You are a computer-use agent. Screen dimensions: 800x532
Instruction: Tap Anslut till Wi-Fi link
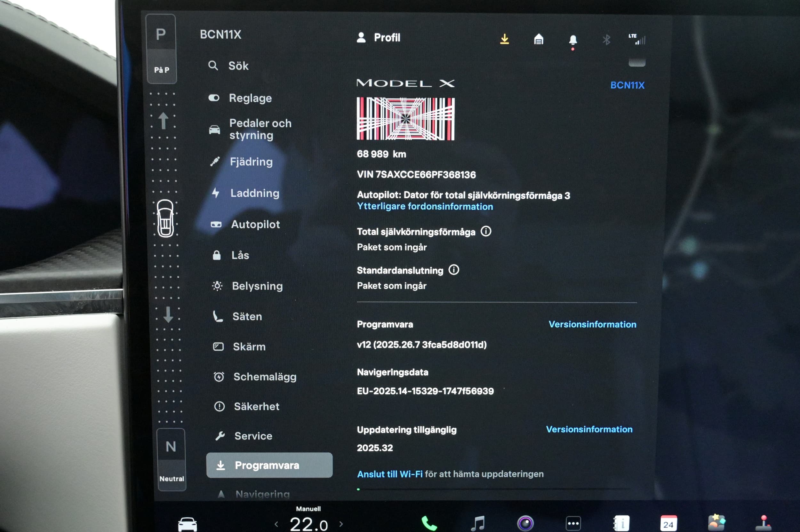click(x=390, y=474)
